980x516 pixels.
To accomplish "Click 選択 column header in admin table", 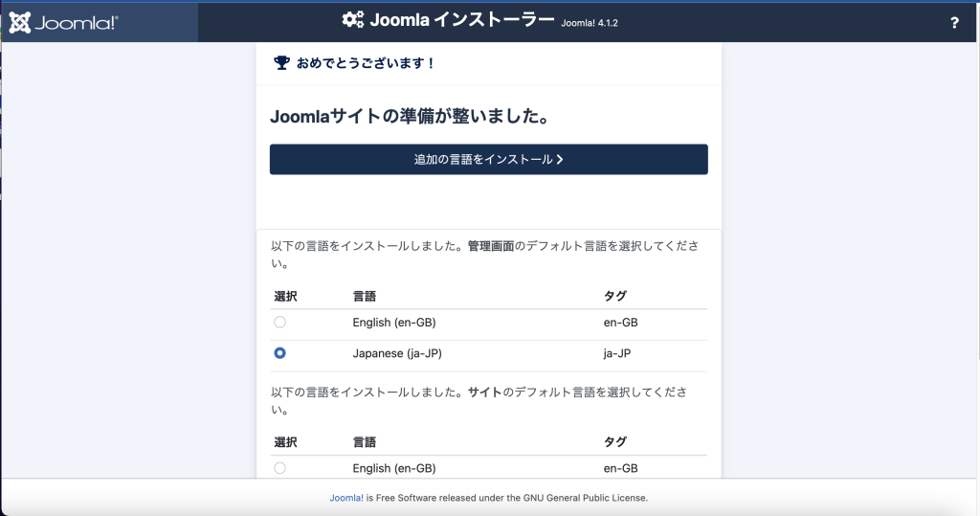I will pos(285,297).
